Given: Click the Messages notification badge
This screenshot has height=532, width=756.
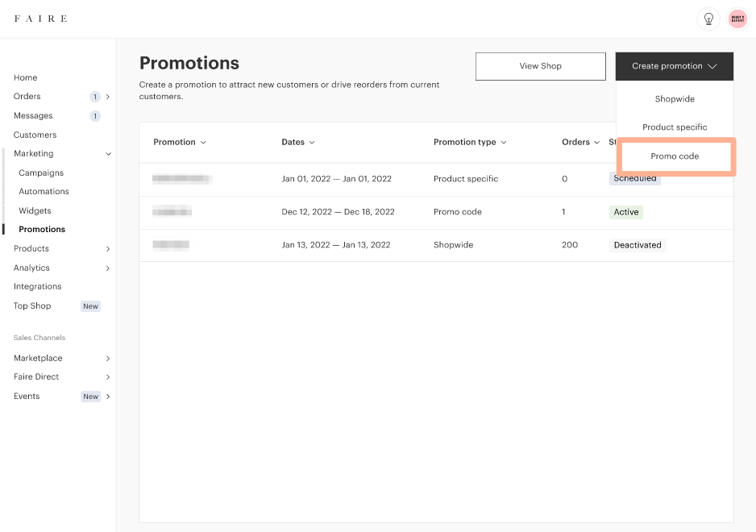Looking at the screenshot, I should 95,116.
